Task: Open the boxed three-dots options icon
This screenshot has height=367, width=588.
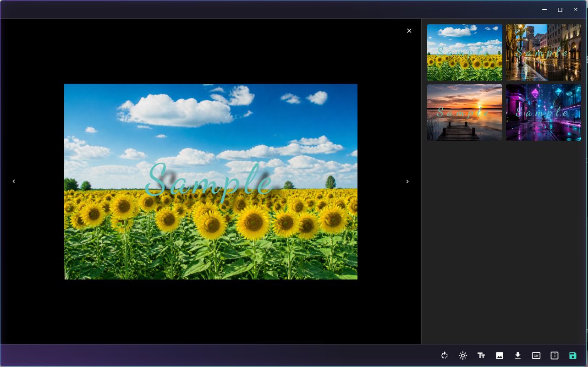Action: click(555, 356)
